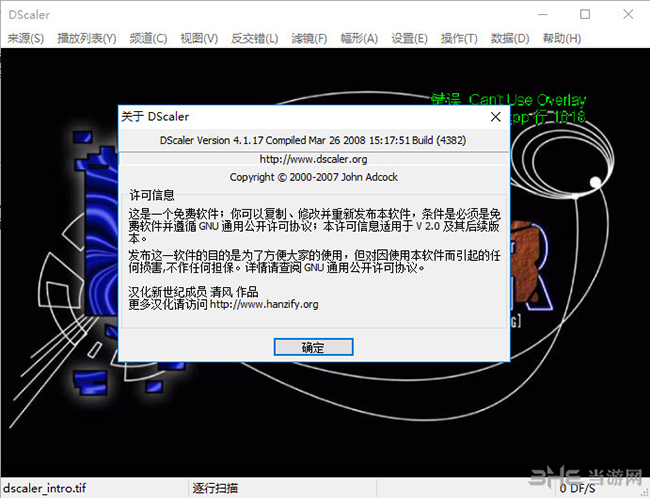The width and height of the screenshot is (650, 498).
Task: Open the 频道(C) menu
Action: (x=148, y=39)
